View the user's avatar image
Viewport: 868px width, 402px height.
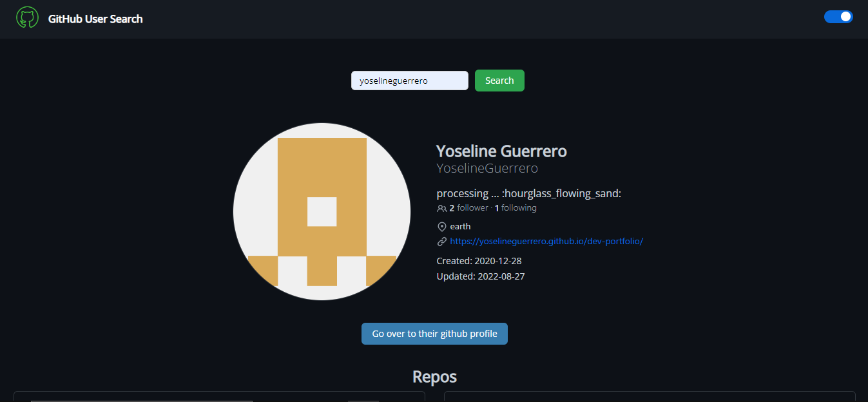tap(322, 211)
